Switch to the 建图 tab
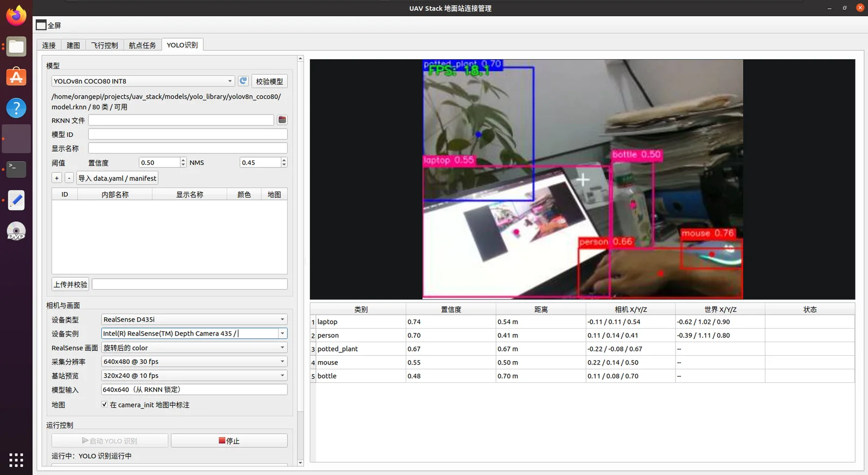 [x=73, y=45]
